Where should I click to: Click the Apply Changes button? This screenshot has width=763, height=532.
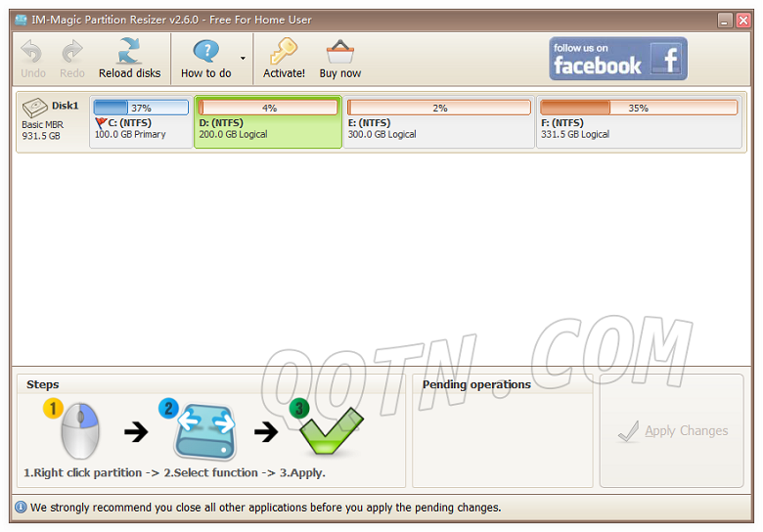pyautogui.click(x=672, y=430)
